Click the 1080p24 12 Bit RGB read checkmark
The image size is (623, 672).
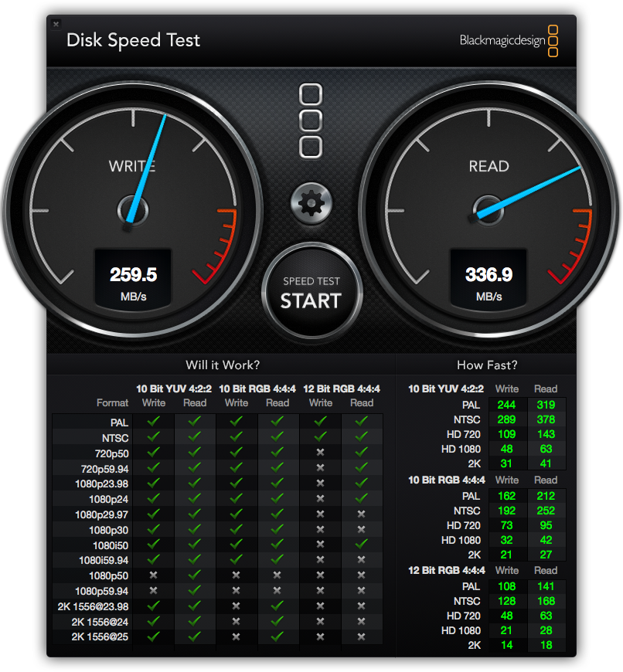click(x=362, y=498)
